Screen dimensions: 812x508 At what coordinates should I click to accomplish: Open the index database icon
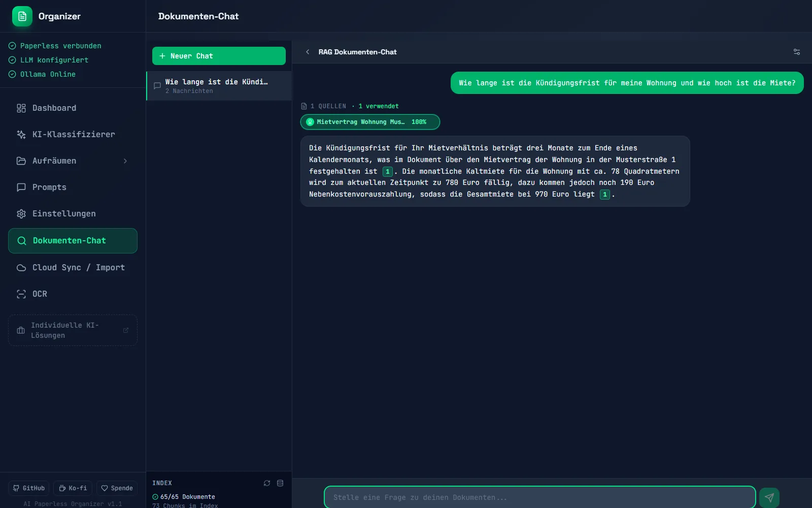tap(280, 483)
